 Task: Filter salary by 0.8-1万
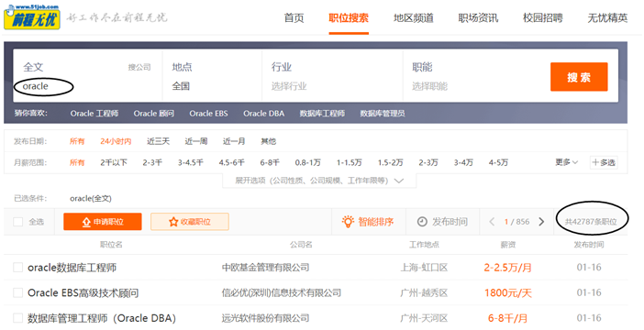[x=307, y=162]
